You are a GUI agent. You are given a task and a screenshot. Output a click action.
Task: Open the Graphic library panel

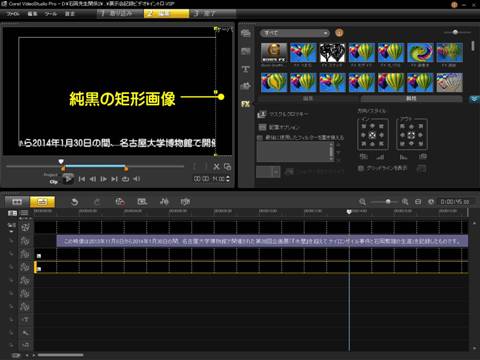tap(246, 86)
